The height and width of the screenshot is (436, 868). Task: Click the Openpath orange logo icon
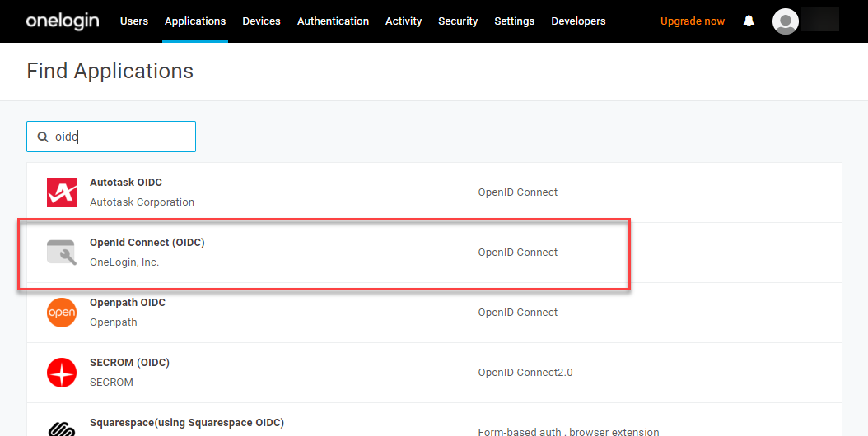(x=62, y=312)
